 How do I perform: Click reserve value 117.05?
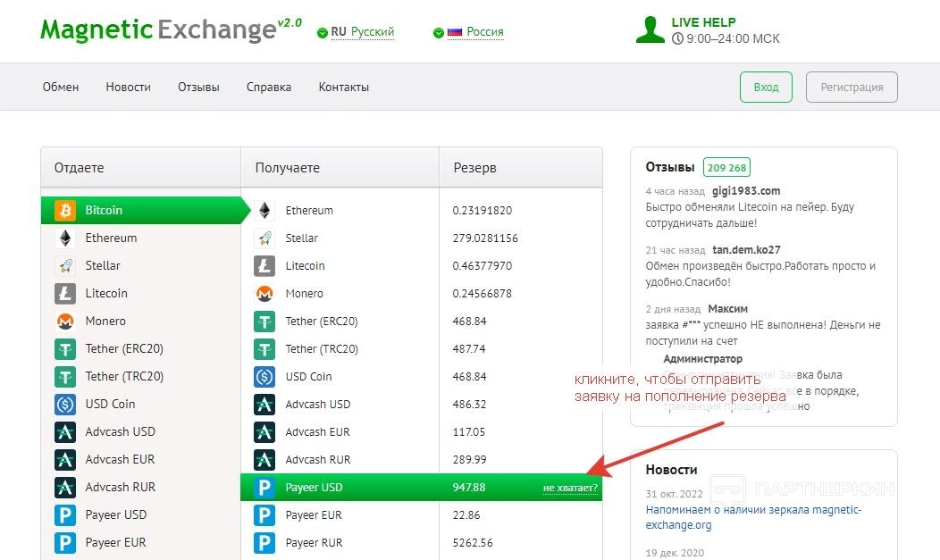coord(469,431)
